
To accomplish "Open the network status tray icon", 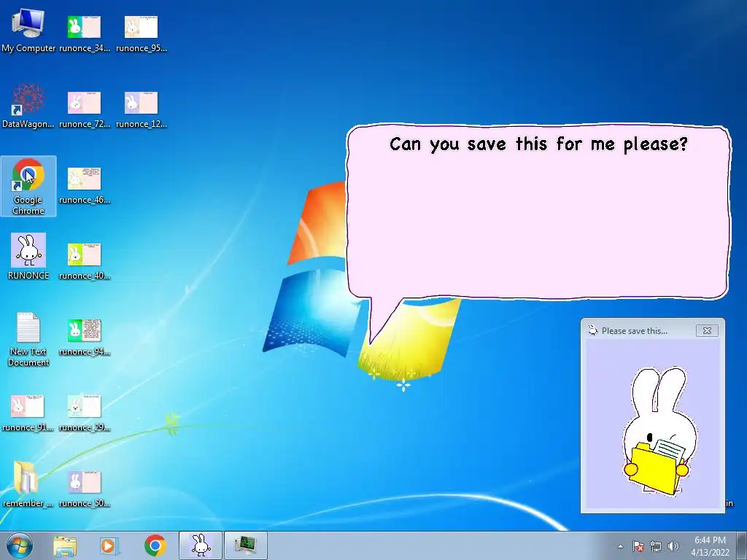I will [656, 546].
